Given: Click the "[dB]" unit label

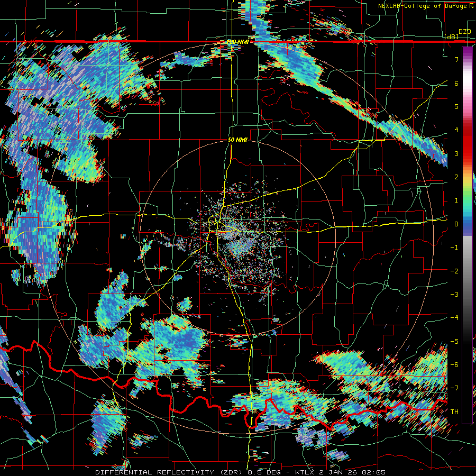Looking at the screenshot, I should (x=452, y=37).
